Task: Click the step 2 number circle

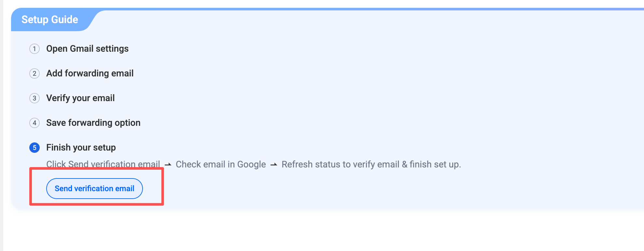Action: point(35,73)
